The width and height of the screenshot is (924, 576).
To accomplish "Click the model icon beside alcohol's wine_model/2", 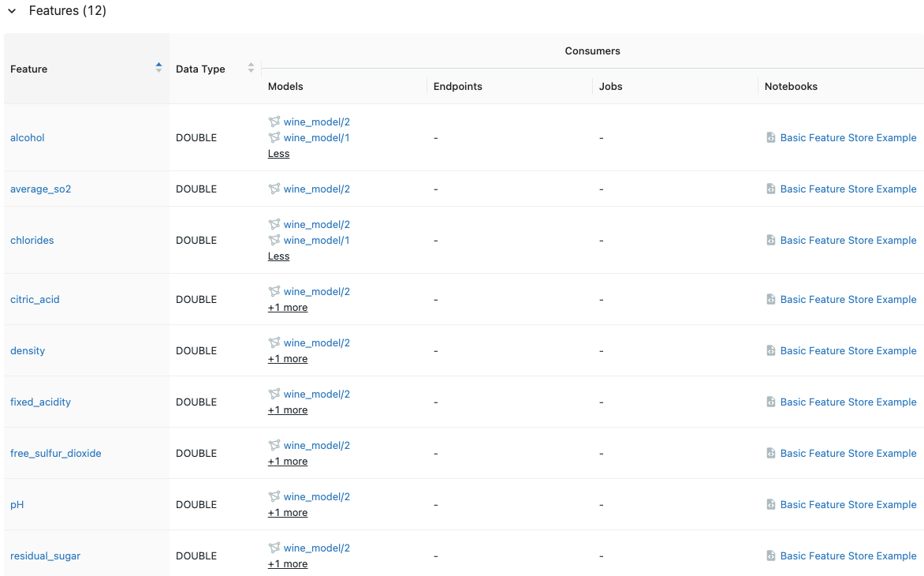I will pyautogui.click(x=274, y=122).
